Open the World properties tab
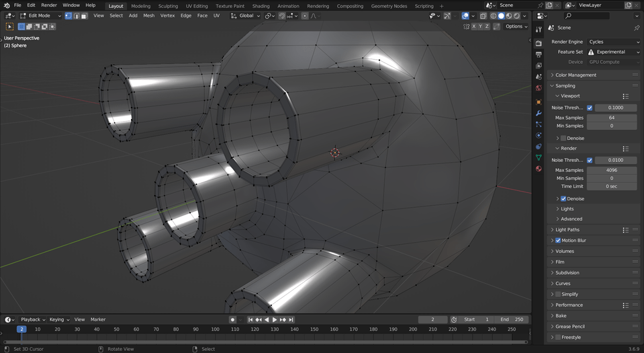Viewport: 644px width, 353px height. (x=539, y=88)
